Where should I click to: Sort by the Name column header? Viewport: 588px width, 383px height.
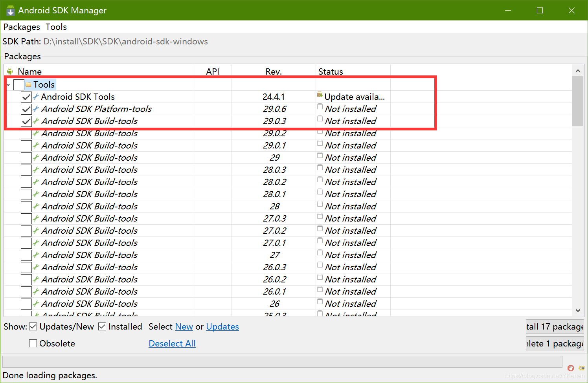(x=99, y=71)
